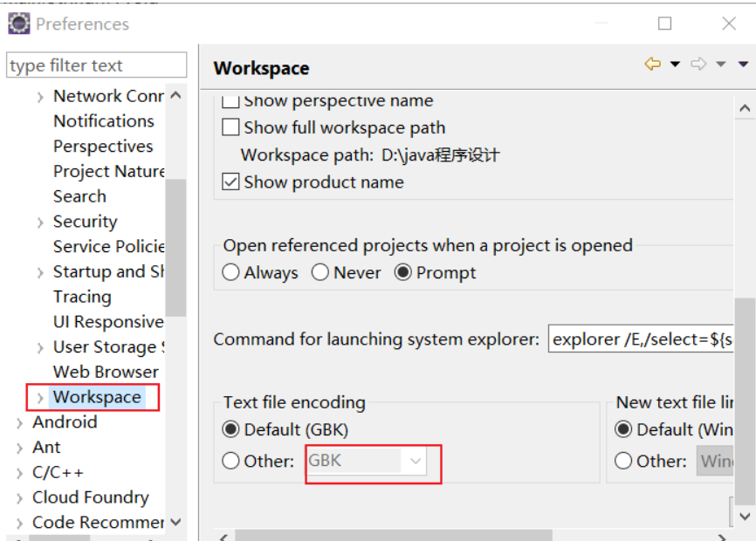Click the yellow back navigation arrow
Screen dimensions: 756x541
(653, 64)
